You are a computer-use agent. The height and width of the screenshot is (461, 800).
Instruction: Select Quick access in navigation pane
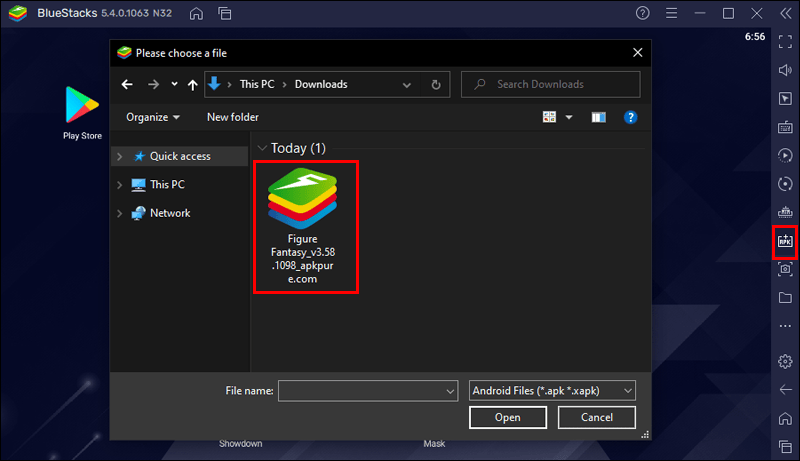180,156
